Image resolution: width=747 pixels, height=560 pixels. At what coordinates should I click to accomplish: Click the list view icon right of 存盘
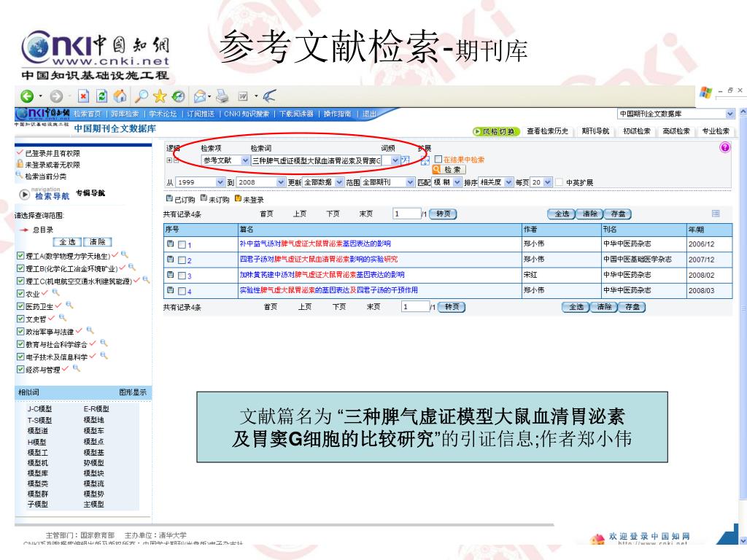pos(716,214)
